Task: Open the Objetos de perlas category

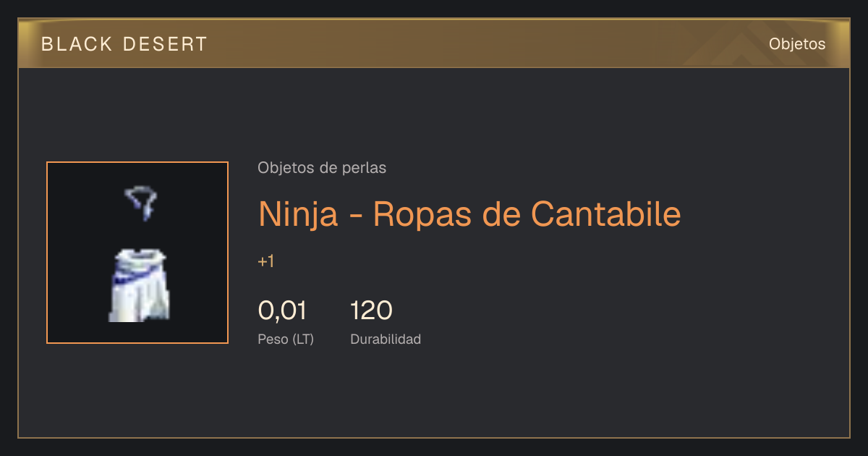Action: (322, 168)
